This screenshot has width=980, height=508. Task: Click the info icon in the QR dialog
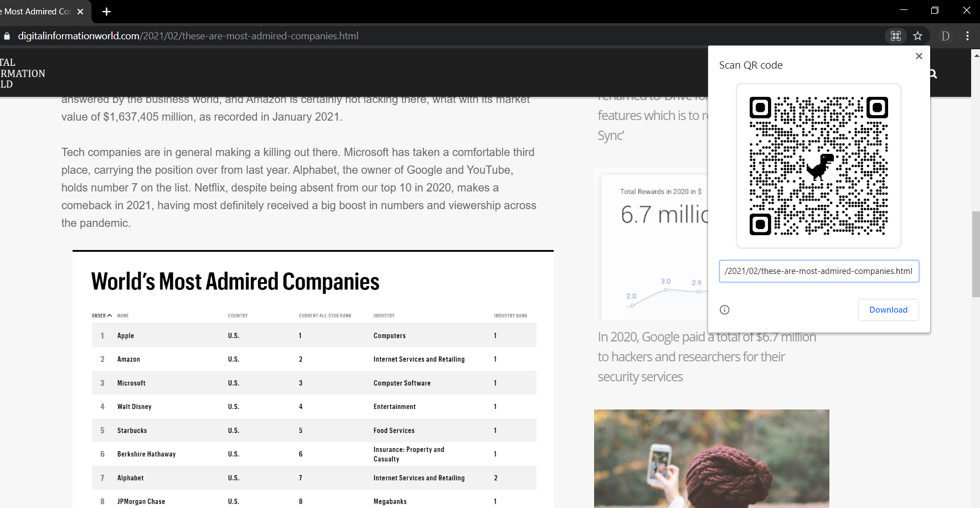pyautogui.click(x=724, y=310)
